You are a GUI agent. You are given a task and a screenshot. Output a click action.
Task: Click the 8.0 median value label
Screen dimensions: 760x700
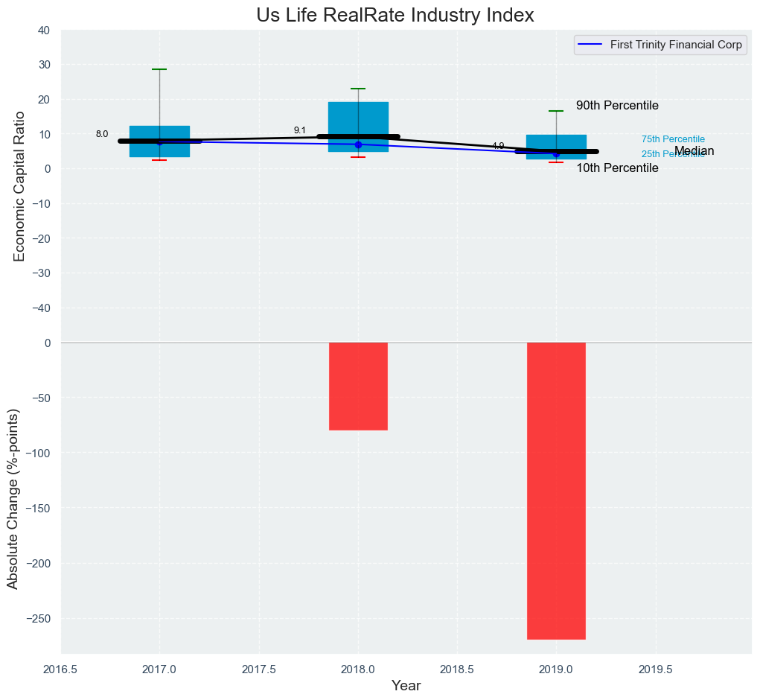102,134
